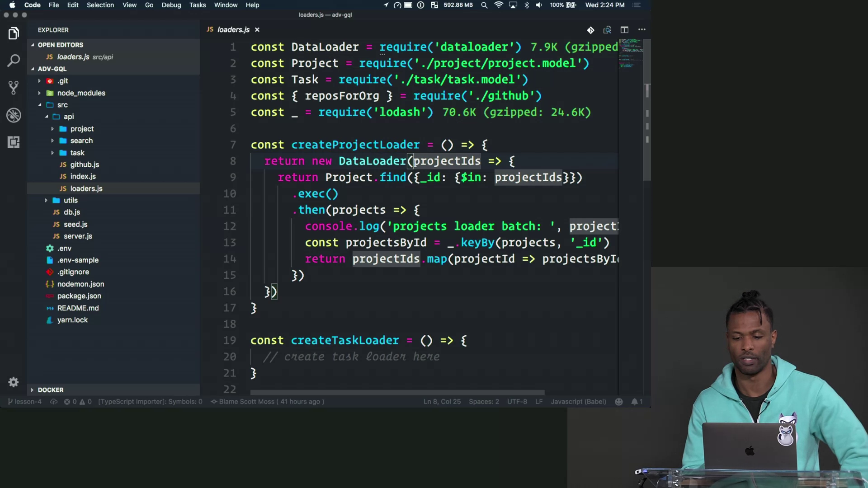Click Ln 8, Col 25 cursor position indicator
This screenshot has width=868, height=488.
(x=442, y=402)
